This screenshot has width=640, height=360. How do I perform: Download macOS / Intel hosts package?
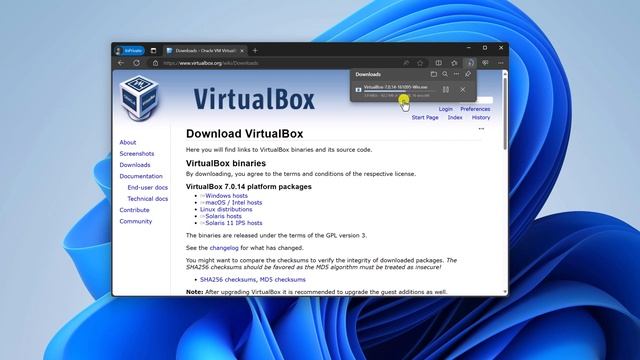point(233,202)
